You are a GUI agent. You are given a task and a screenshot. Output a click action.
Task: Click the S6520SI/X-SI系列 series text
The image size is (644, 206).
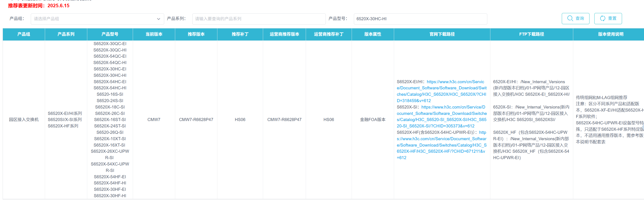coord(65,120)
